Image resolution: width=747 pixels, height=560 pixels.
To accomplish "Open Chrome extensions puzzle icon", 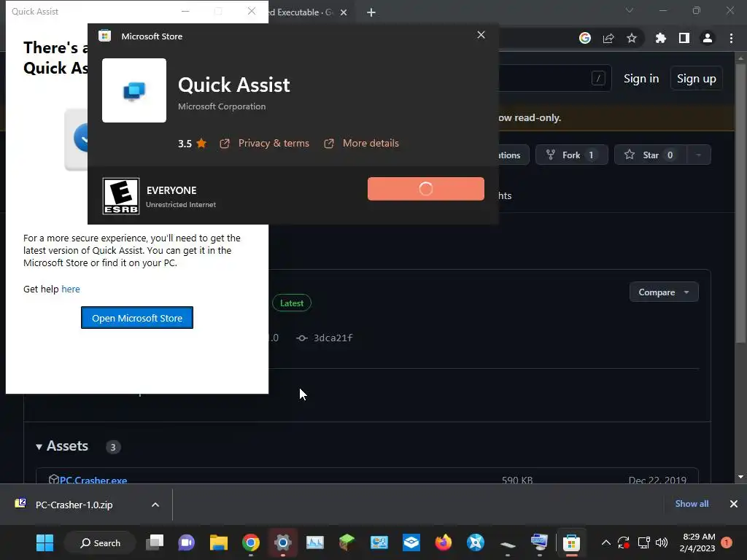I will (x=660, y=38).
